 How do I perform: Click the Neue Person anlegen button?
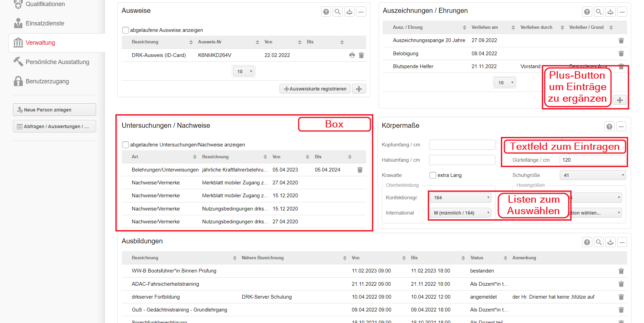[x=54, y=109]
